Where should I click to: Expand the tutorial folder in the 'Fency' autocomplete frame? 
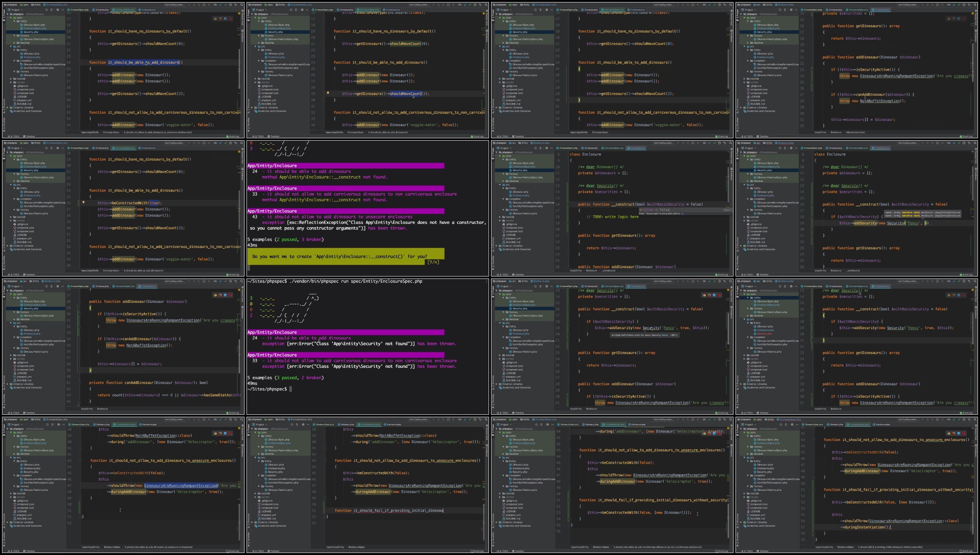coord(744,217)
